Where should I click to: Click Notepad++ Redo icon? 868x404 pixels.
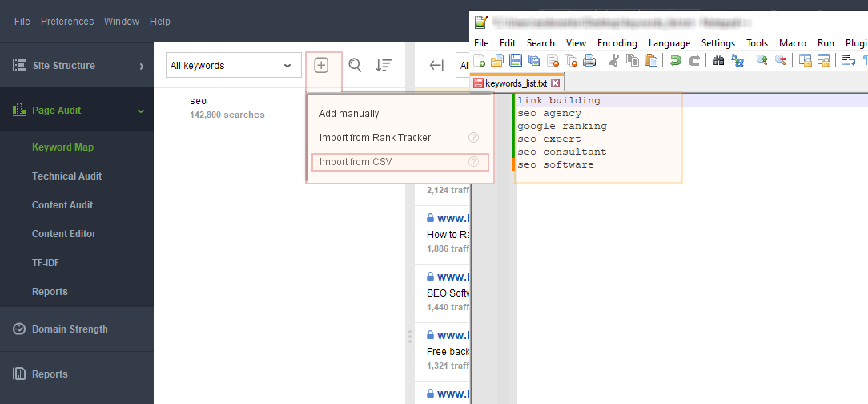click(x=693, y=60)
